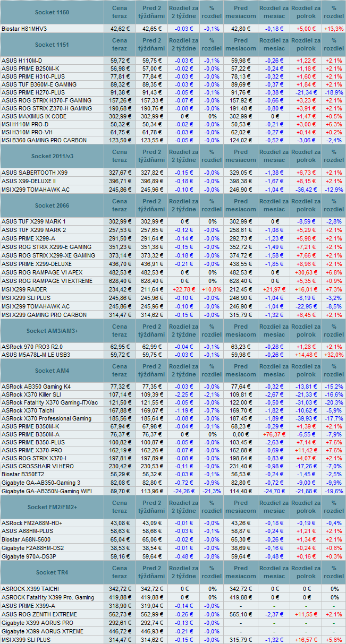Click MSI X299 GAMING PRO CARBON name

tap(44, 315)
